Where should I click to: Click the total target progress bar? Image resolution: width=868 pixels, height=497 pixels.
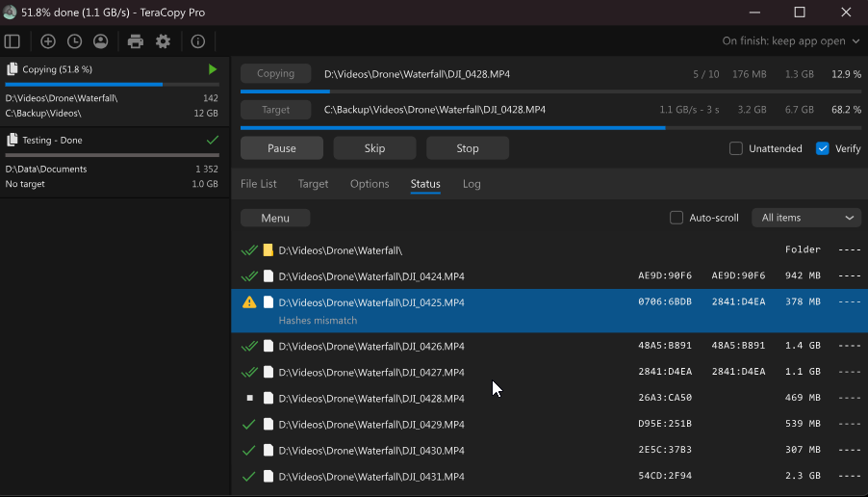(550, 128)
